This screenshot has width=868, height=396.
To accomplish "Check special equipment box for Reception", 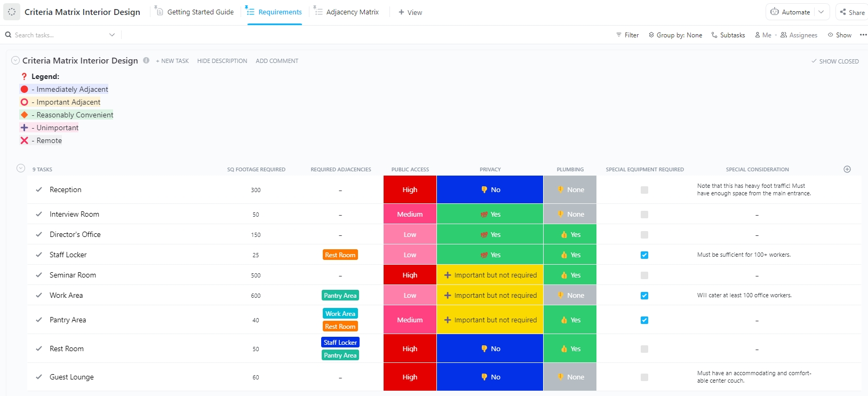I will click(x=644, y=190).
